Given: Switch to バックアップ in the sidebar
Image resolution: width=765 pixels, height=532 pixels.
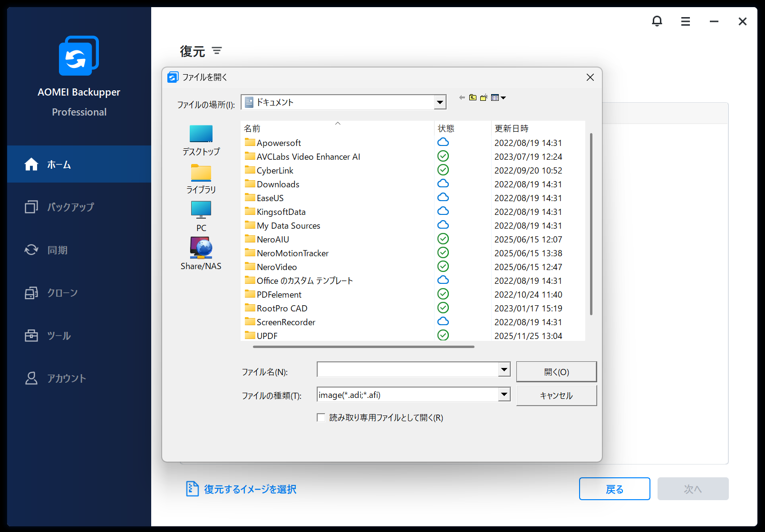Looking at the screenshot, I should pyautogui.click(x=70, y=207).
